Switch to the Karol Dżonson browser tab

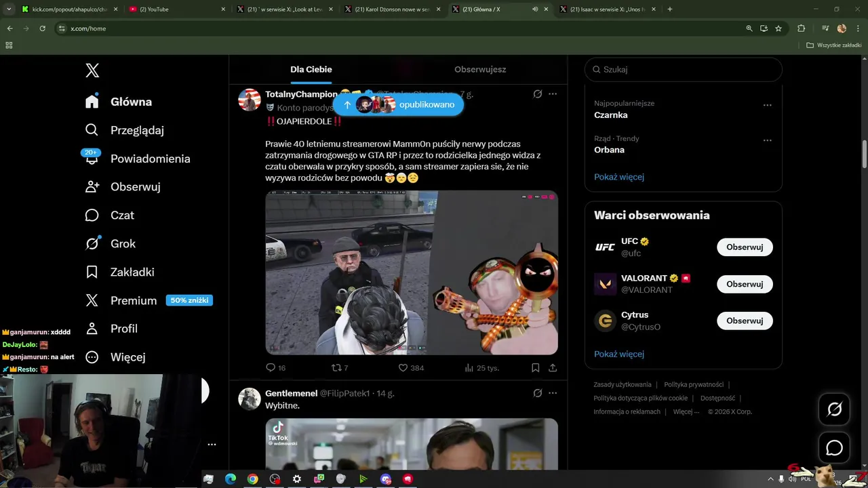tap(391, 9)
